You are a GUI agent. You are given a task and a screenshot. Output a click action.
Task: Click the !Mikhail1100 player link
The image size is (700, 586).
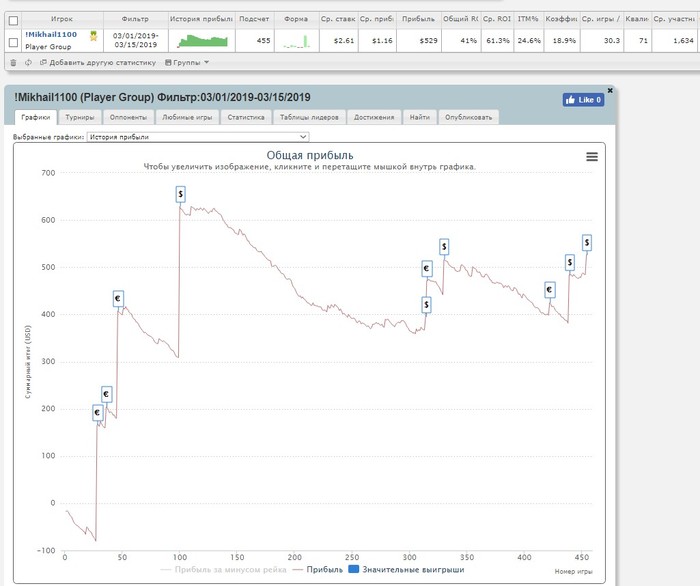point(51,34)
